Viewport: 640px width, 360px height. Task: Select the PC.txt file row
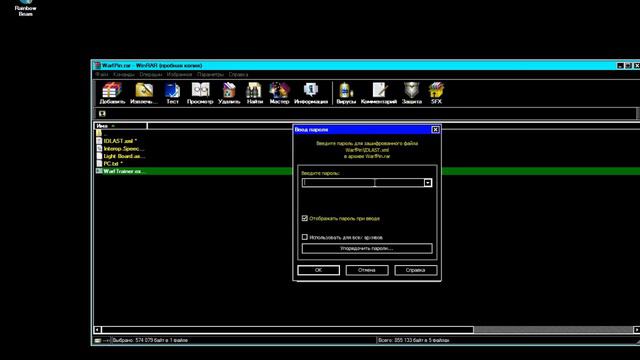pyautogui.click(x=109, y=164)
